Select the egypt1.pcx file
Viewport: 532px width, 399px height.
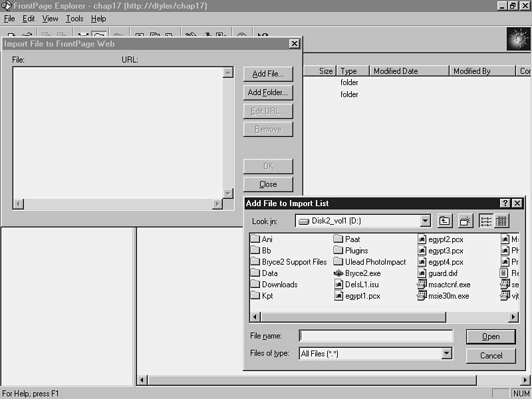click(x=357, y=296)
